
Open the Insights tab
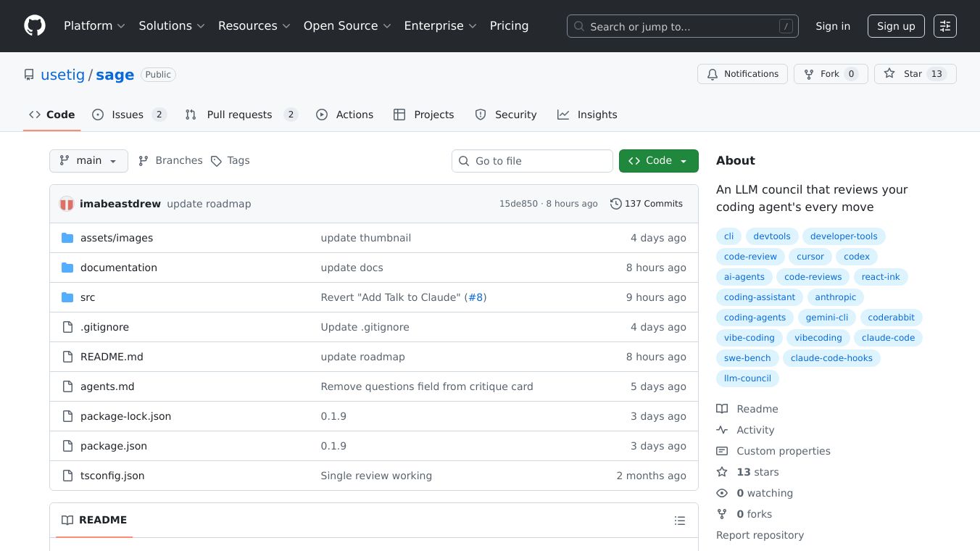587,115
